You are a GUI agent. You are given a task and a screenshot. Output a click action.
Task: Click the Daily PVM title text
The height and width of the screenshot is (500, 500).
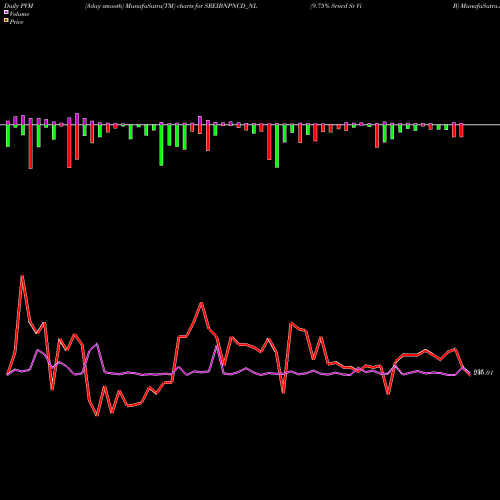[19, 6]
